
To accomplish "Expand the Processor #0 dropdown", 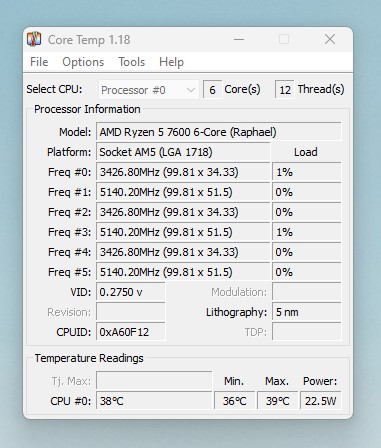I will (149, 90).
